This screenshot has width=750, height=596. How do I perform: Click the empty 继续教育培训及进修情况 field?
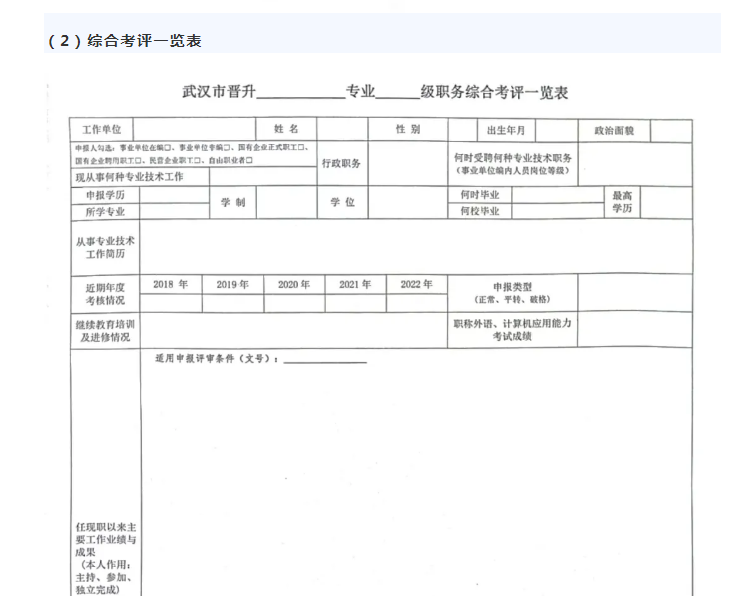tap(294, 331)
